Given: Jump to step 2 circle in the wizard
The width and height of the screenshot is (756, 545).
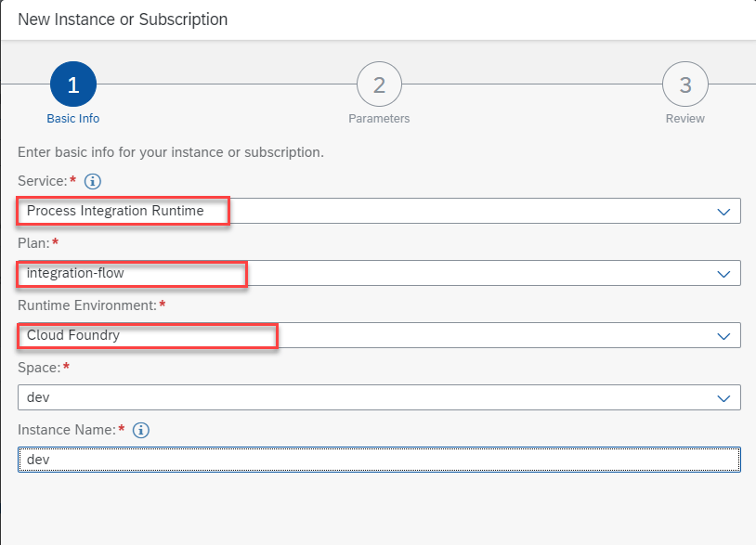Looking at the screenshot, I should coord(379,85).
